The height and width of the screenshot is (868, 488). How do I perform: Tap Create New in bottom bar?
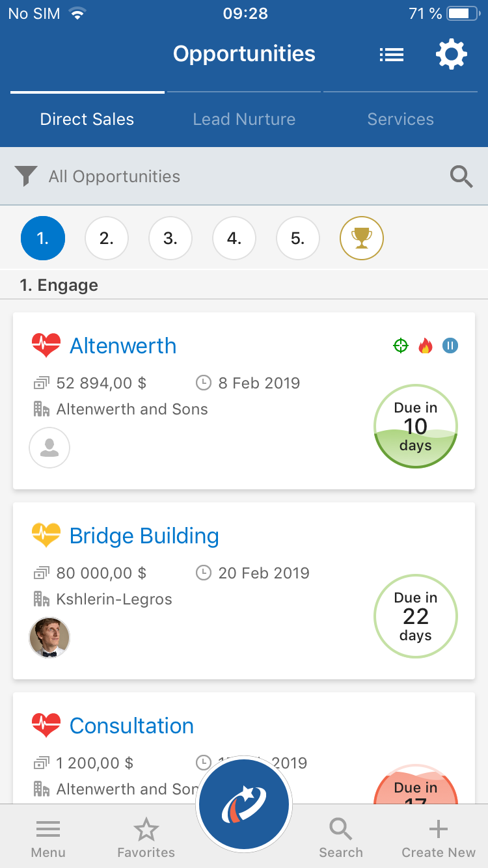tap(439, 839)
